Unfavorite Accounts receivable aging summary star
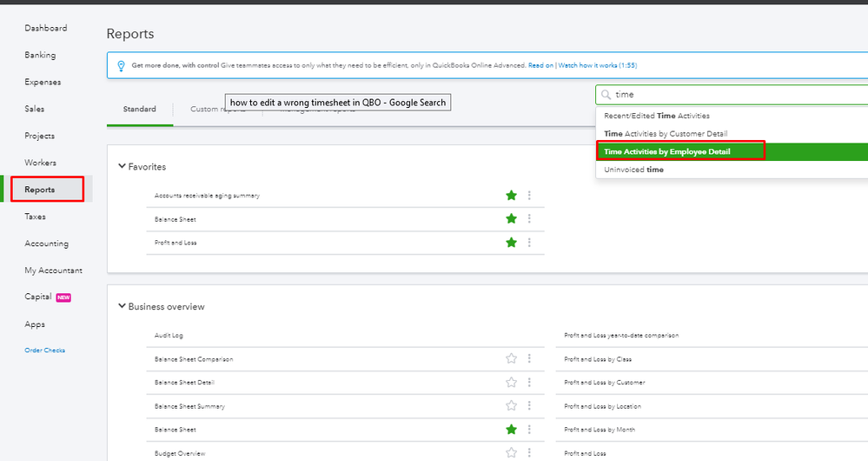 [511, 196]
